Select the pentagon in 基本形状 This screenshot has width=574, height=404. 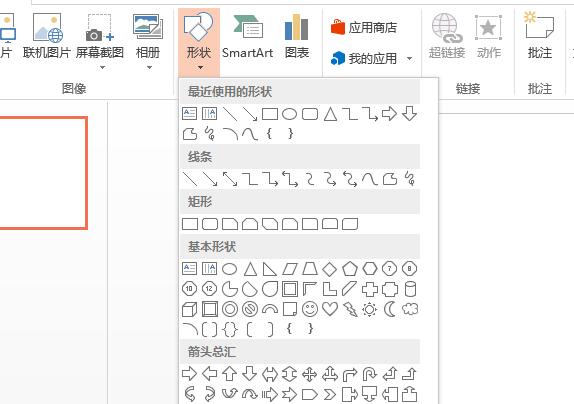point(350,269)
